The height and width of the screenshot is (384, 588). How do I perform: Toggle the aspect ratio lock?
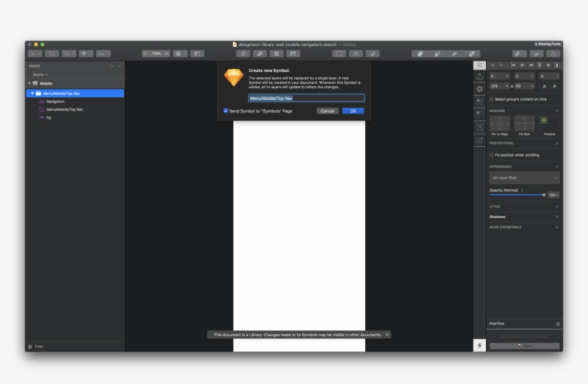point(512,86)
